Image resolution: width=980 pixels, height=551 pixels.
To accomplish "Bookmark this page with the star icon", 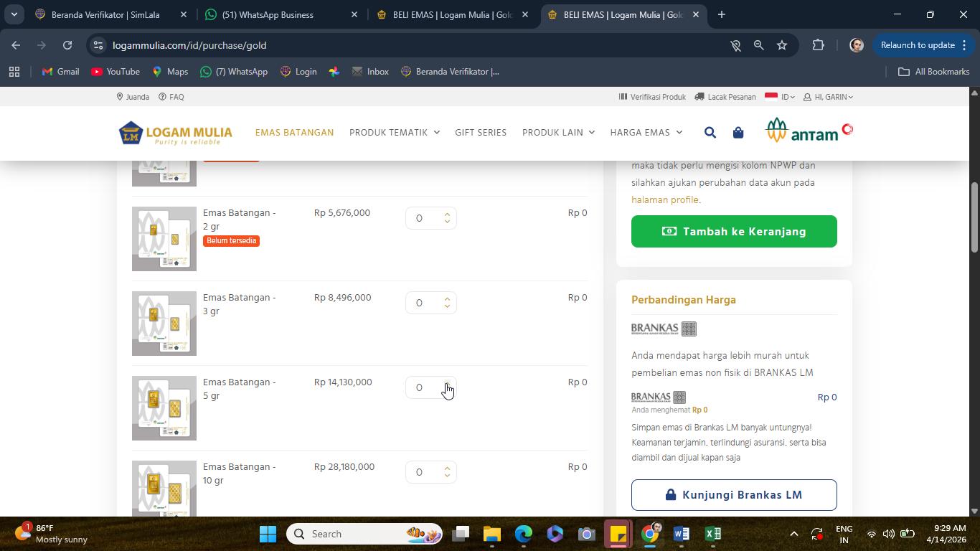I will [x=782, y=45].
